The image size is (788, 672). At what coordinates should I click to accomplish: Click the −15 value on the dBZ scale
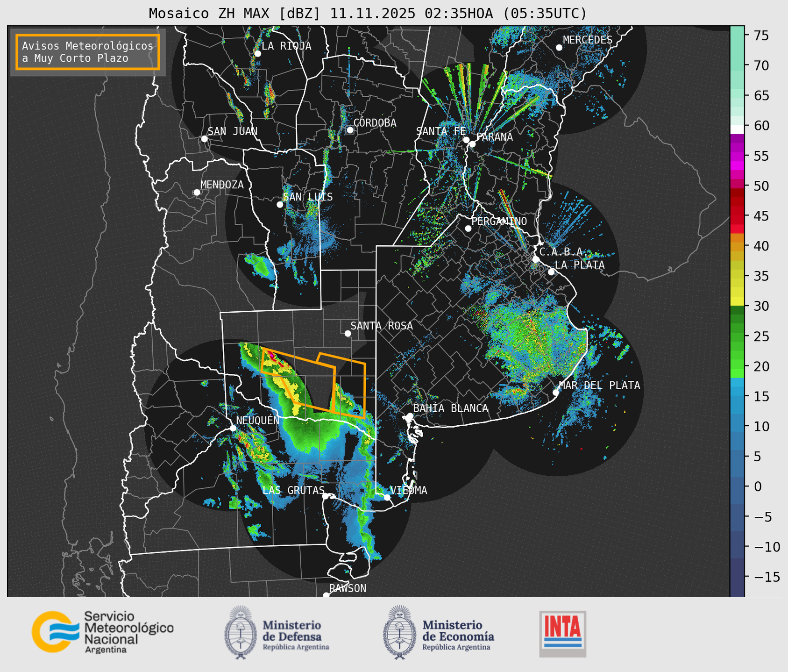[x=767, y=577]
